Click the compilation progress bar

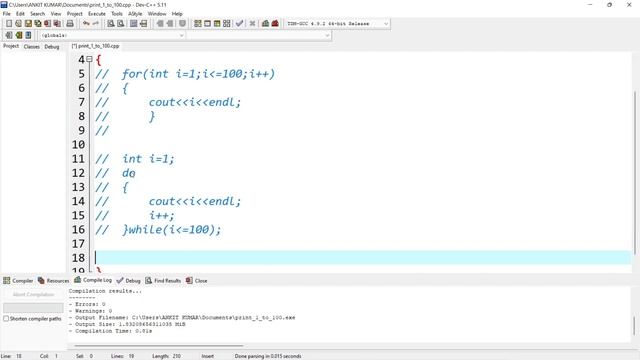(x=33, y=307)
